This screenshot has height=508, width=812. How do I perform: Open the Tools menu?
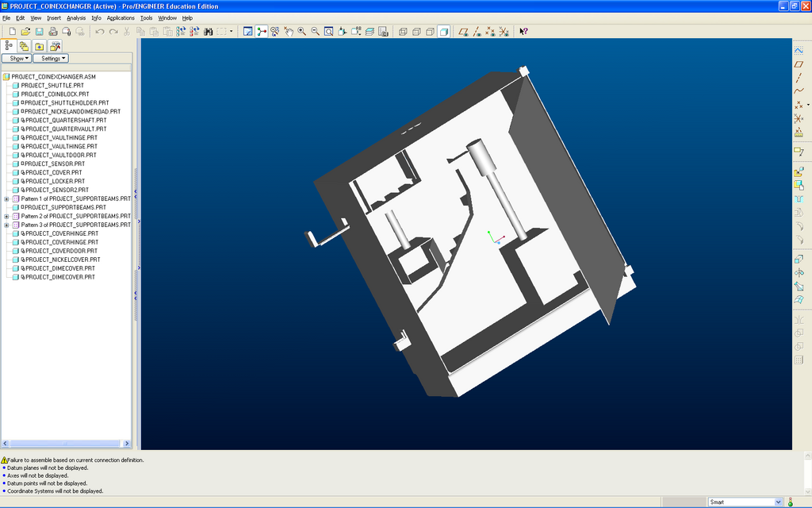click(147, 18)
